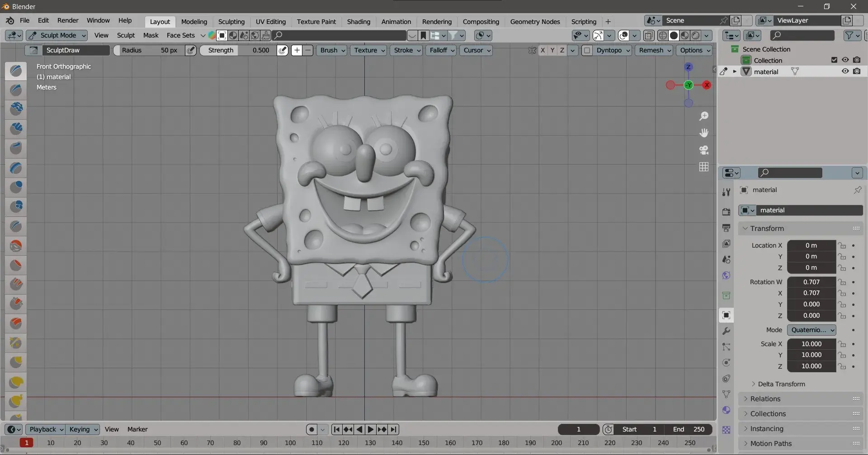Switch to the Sculpting workspace tab
The height and width of the screenshot is (455, 868).
click(231, 22)
